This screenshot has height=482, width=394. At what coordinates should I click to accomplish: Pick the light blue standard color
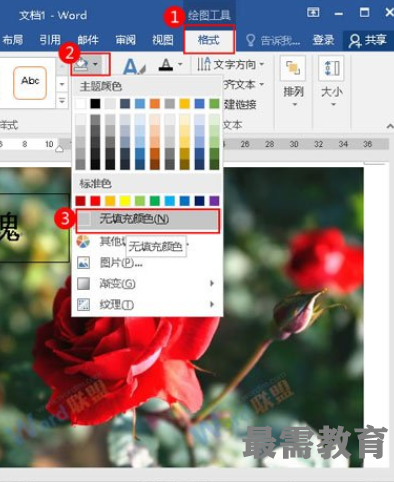[x=170, y=201]
